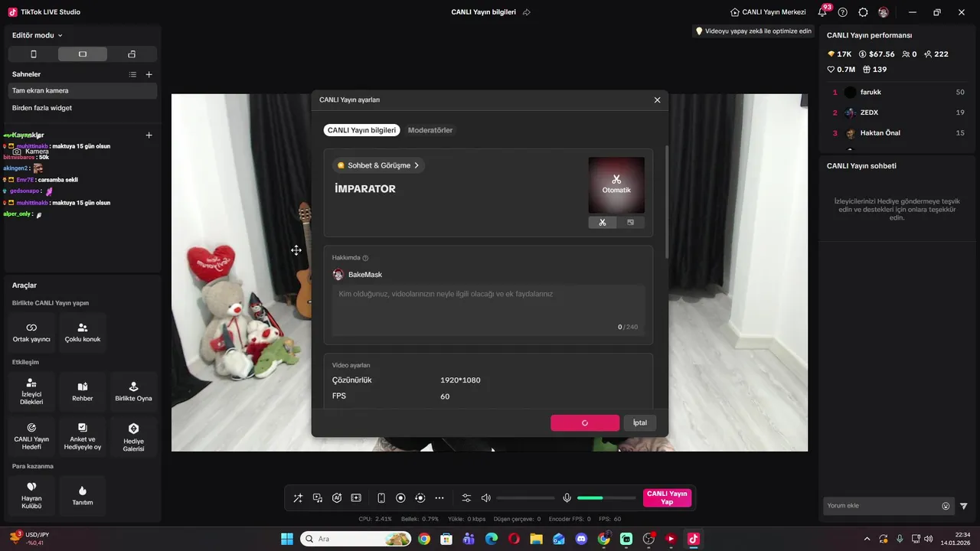This screenshot has height=551, width=980.
Task: Open Birlikte Oyna tool
Action: 134,392
